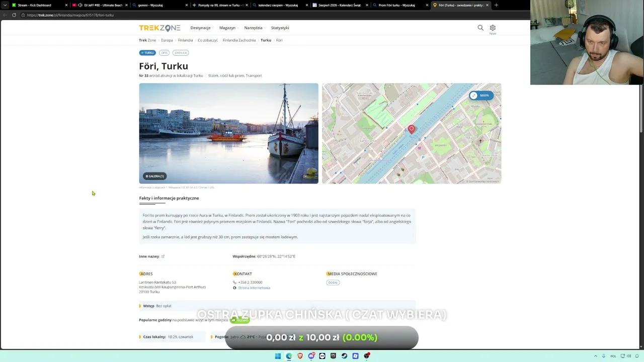
Task: Reload the page with the refresh icon
Action: [14, 15]
